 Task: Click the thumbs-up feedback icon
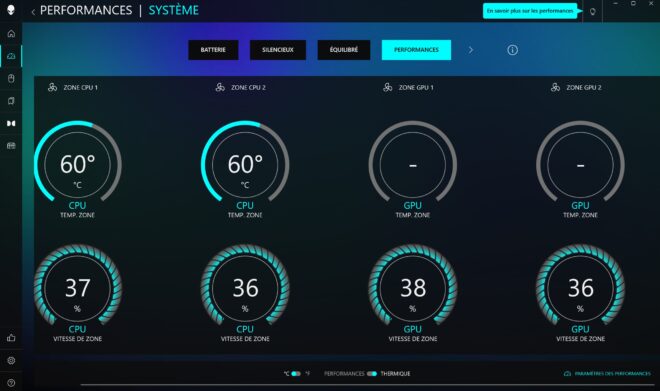click(x=11, y=338)
